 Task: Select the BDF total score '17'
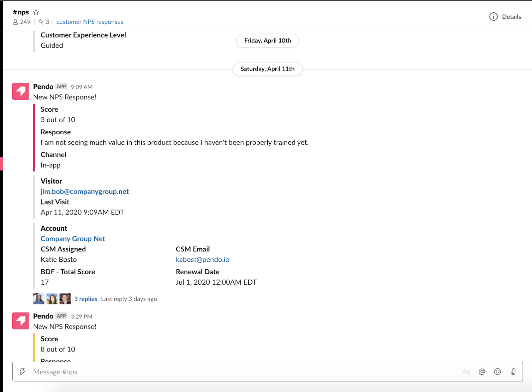coord(45,282)
